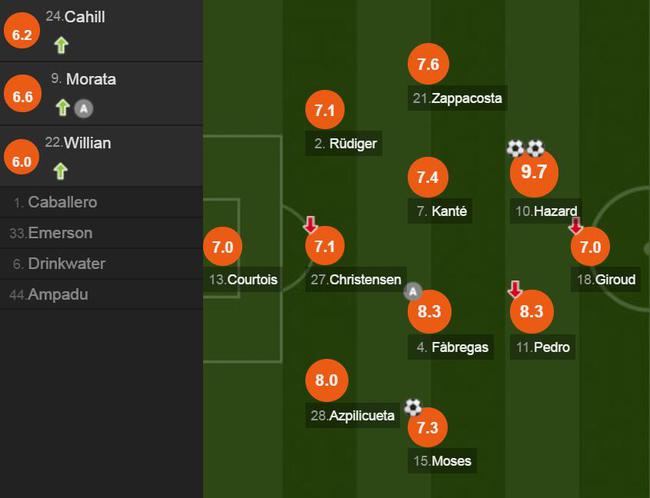Click Hazard's 9.7 rating circle
The height and width of the screenshot is (498, 650).
[534, 173]
